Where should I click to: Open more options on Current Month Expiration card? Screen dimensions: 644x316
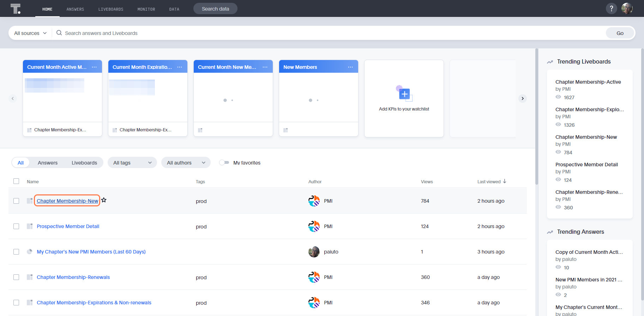180,67
